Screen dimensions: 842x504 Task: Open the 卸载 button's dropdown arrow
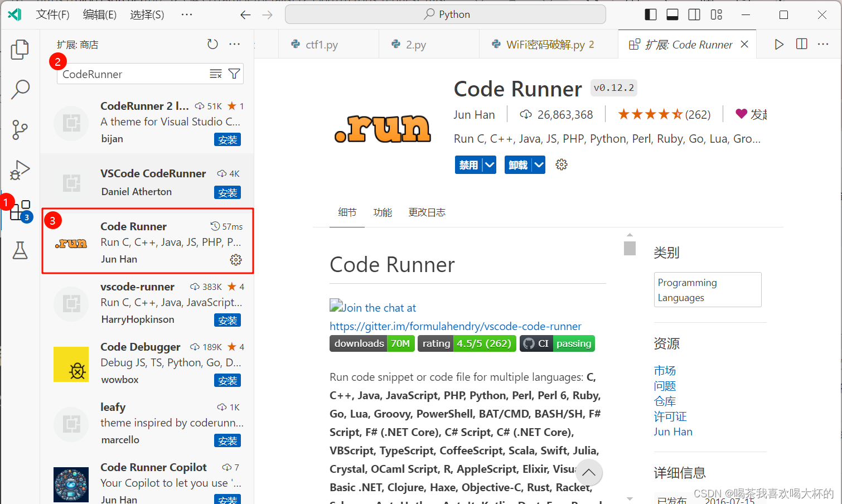click(539, 164)
